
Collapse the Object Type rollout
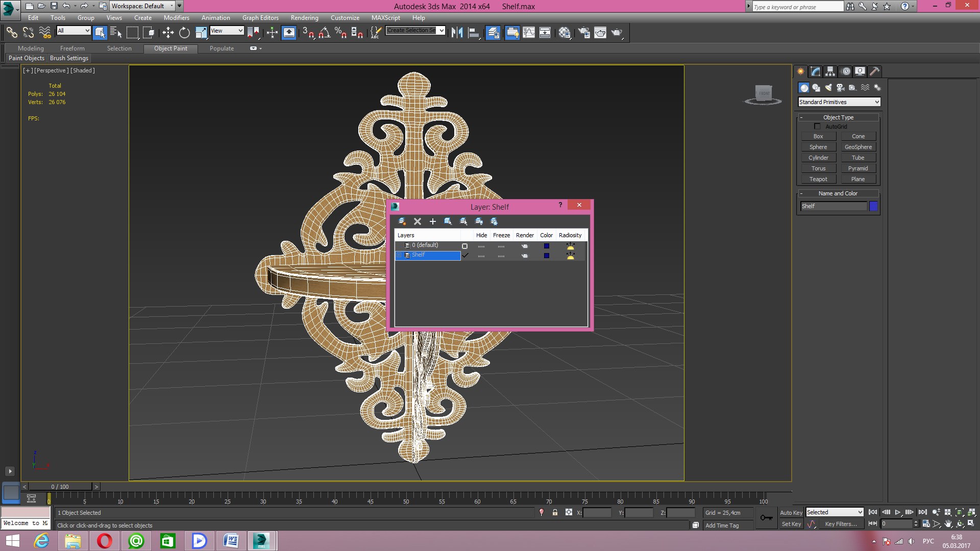(x=838, y=117)
